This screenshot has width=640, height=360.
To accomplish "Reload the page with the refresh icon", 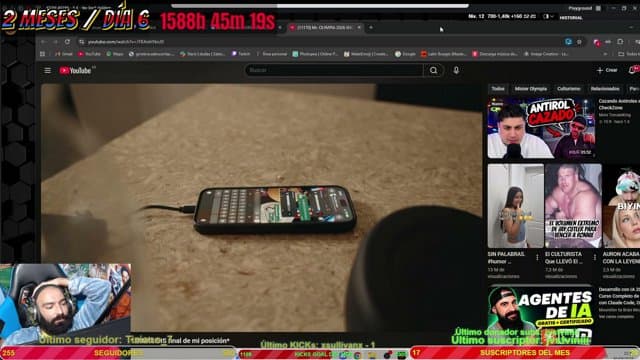I will 67,42.
